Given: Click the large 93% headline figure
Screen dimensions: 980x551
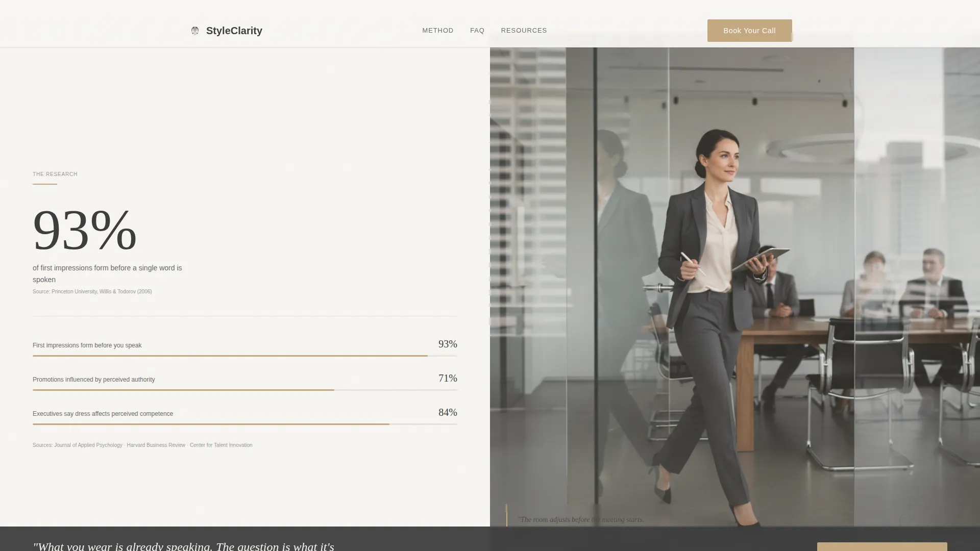Looking at the screenshot, I should [x=85, y=230].
